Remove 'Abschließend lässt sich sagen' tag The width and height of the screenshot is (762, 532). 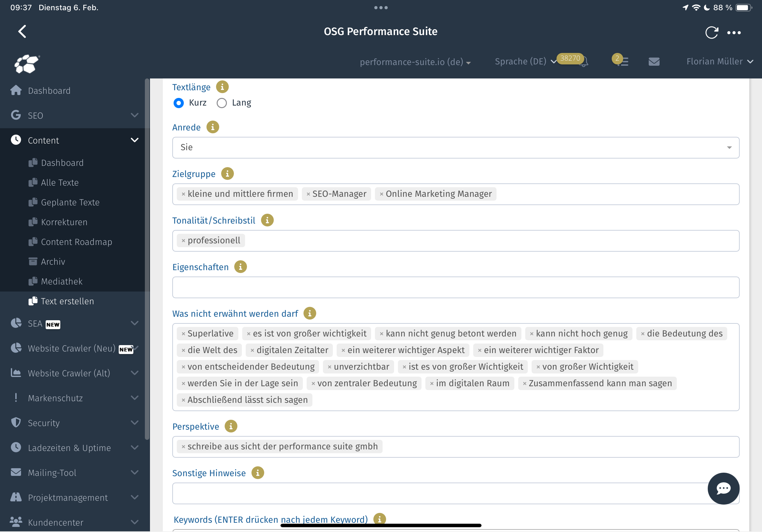(183, 400)
